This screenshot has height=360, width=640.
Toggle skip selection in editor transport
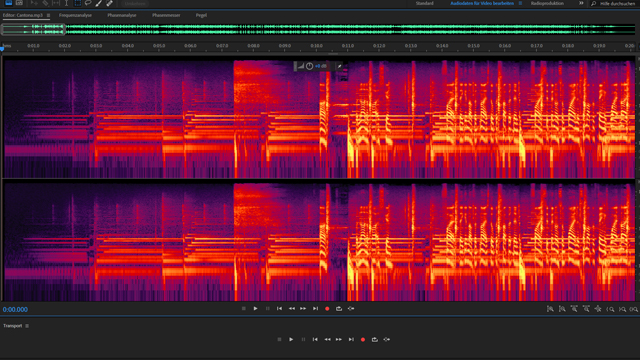pos(351,309)
